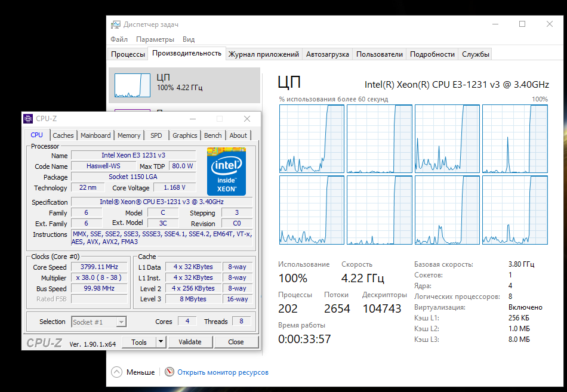Click the Instructions list field
The width and height of the screenshot is (567, 392).
point(162,238)
